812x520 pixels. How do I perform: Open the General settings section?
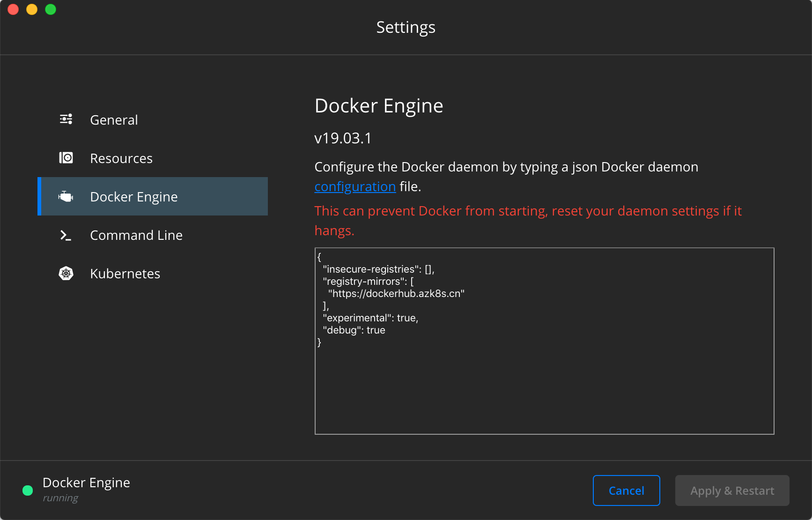coord(114,120)
